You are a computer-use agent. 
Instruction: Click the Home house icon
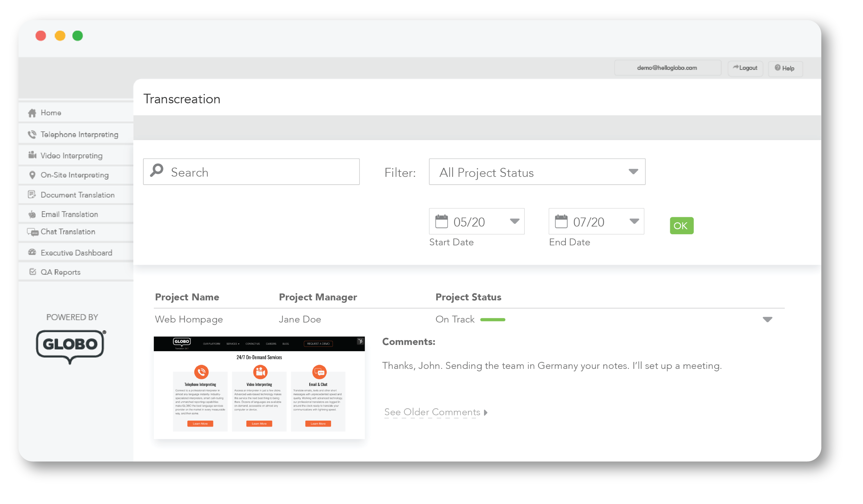click(32, 113)
